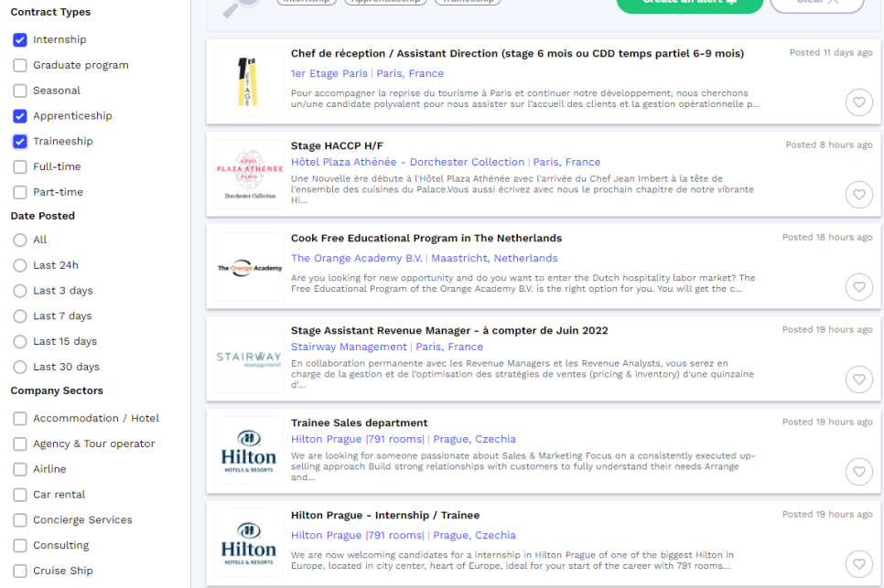Open Hilton Prague link under Trainee Sales department
884x588 pixels.
(x=358, y=439)
